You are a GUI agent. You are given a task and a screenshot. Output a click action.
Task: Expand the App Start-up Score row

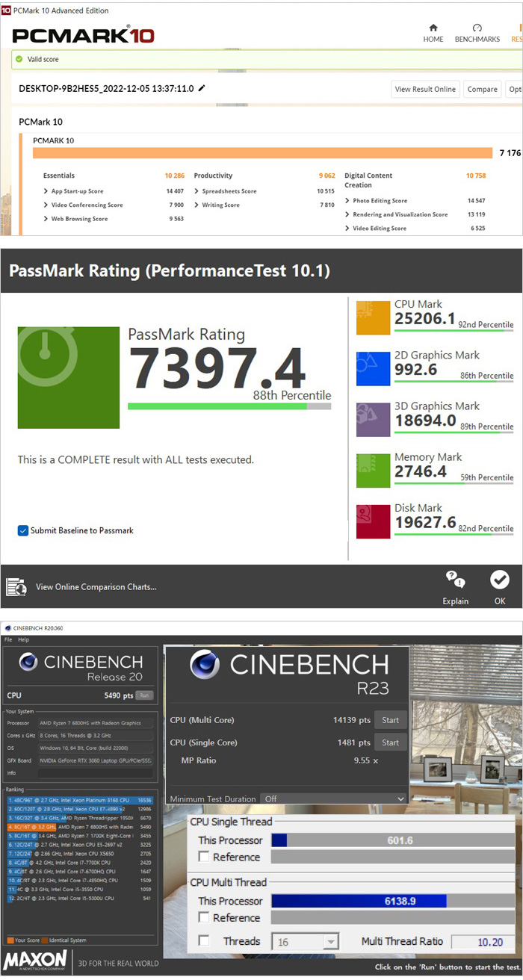point(46,191)
